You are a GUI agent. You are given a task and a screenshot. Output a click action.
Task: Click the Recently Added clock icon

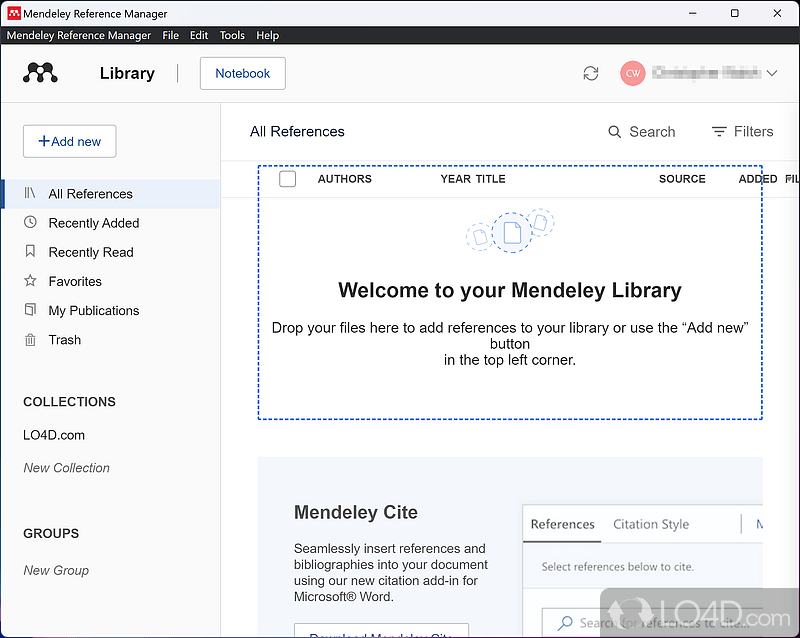(30, 222)
